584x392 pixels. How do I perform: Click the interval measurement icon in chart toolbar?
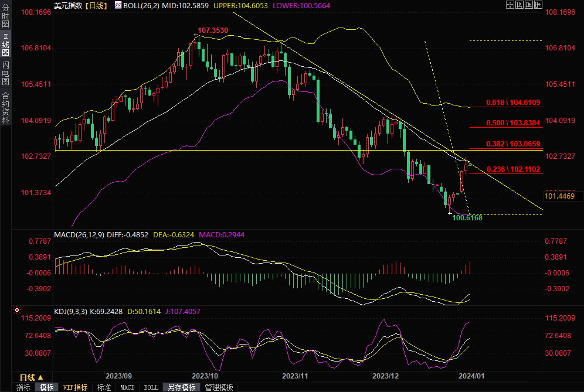click(x=520, y=5)
